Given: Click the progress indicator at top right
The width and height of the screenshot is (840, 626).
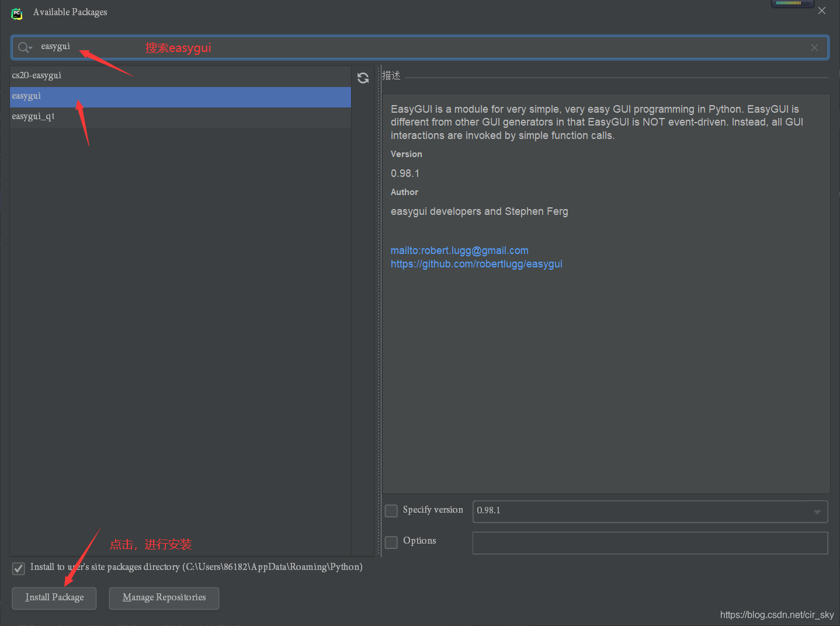Looking at the screenshot, I should point(792,4).
